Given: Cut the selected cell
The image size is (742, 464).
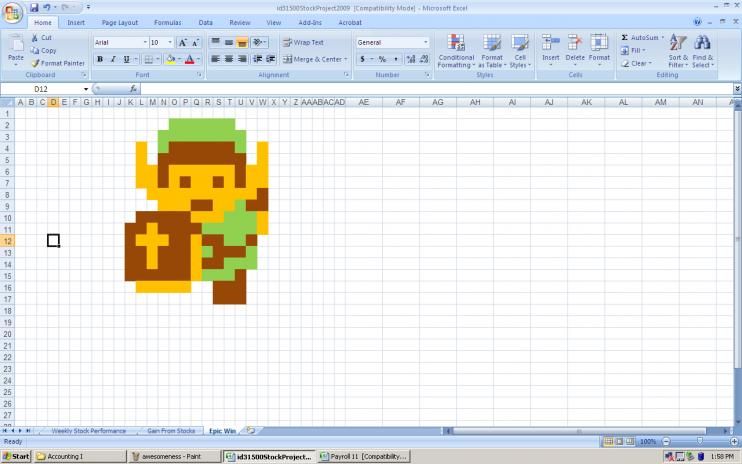Looking at the screenshot, I should point(41,37).
